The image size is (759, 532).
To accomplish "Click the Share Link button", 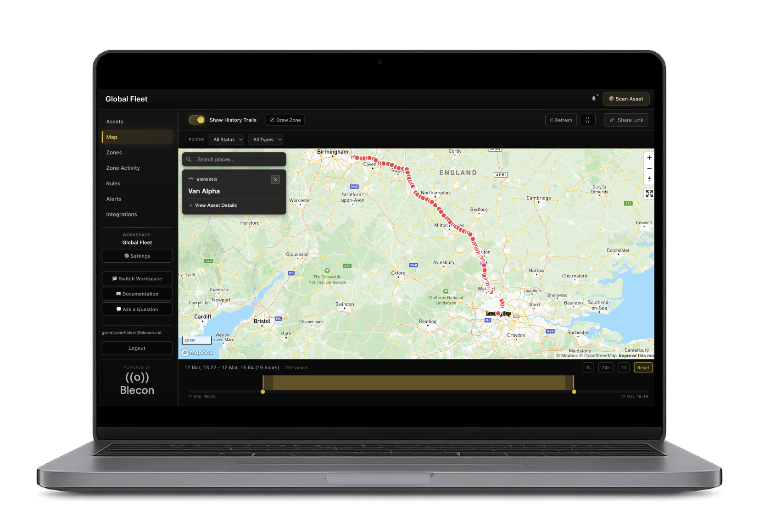I will coord(626,120).
